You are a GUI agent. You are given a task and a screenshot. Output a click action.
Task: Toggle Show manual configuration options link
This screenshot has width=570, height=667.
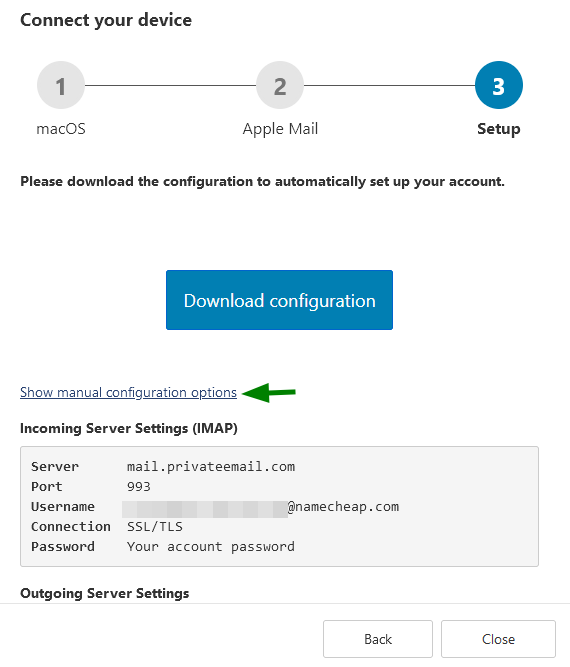(x=128, y=392)
